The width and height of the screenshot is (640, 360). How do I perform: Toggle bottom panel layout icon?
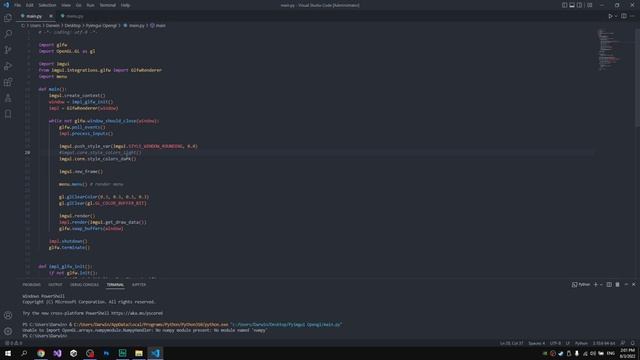(x=572, y=5)
